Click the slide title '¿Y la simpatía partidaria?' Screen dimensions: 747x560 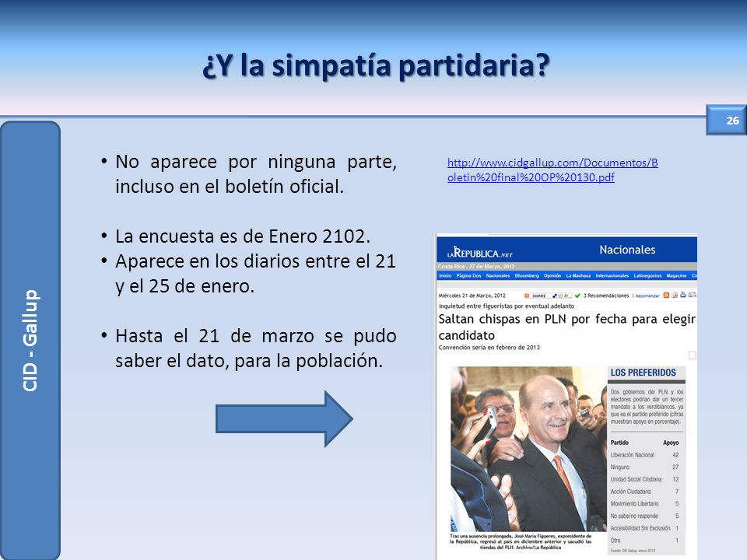(x=377, y=65)
